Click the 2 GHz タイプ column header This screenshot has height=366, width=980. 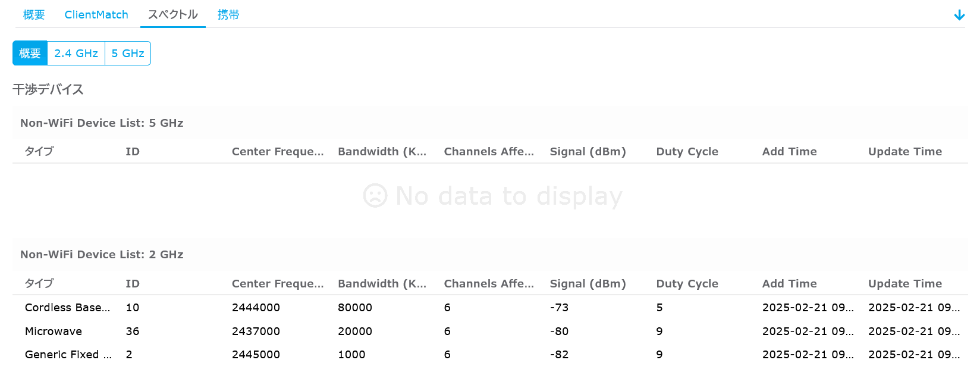tap(39, 284)
